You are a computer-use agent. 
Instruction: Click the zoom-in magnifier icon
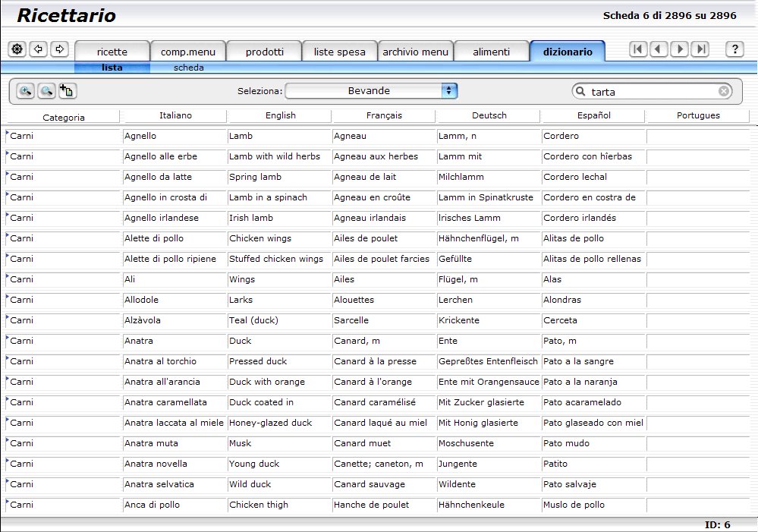click(x=25, y=91)
